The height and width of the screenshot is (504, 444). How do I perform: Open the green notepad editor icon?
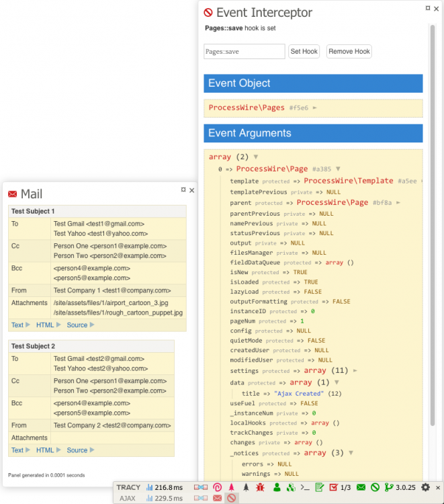tap(319, 487)
